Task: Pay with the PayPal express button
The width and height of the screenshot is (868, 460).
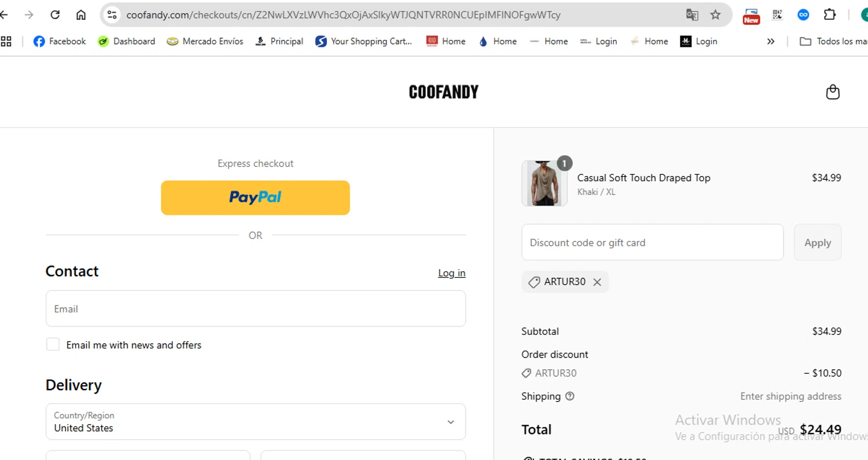Action: 255,197
